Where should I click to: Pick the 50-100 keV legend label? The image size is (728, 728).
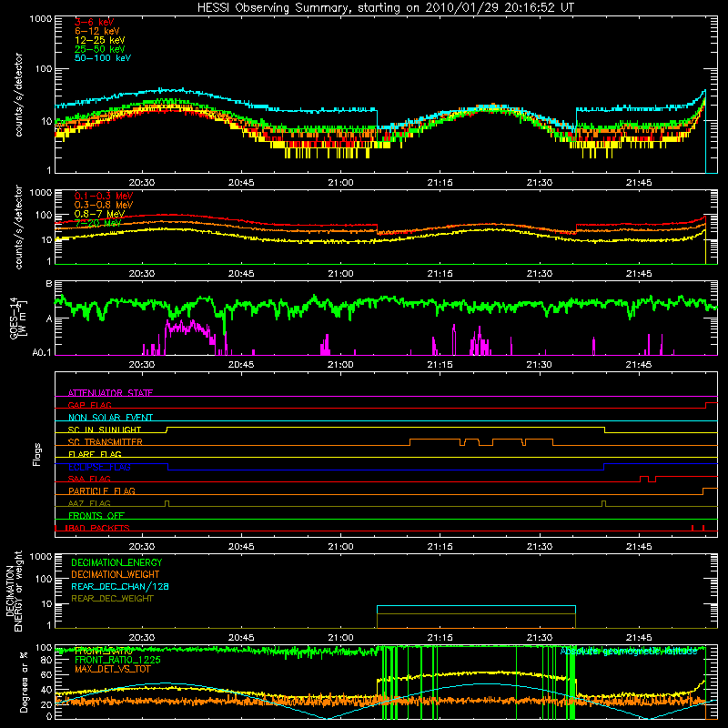[x=102, y=58]
